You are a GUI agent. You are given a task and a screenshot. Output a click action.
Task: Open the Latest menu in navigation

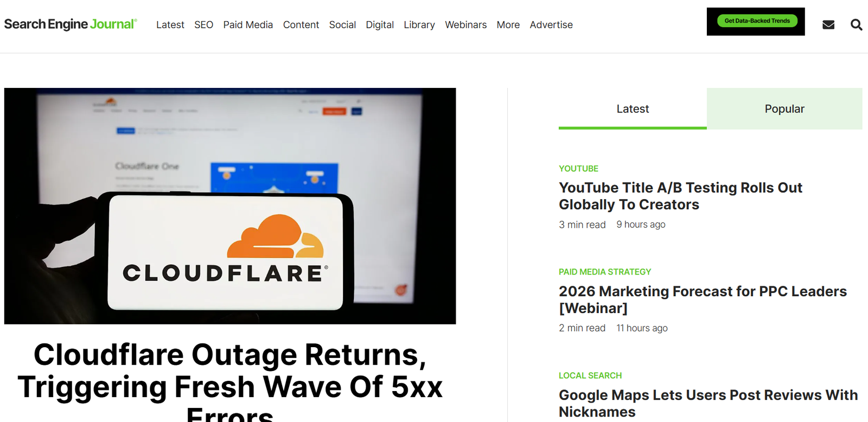pyautogui.click(x=170, y=25)
